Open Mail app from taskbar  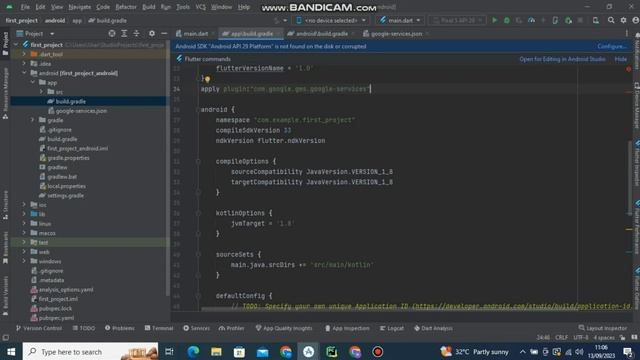(262, 351)
